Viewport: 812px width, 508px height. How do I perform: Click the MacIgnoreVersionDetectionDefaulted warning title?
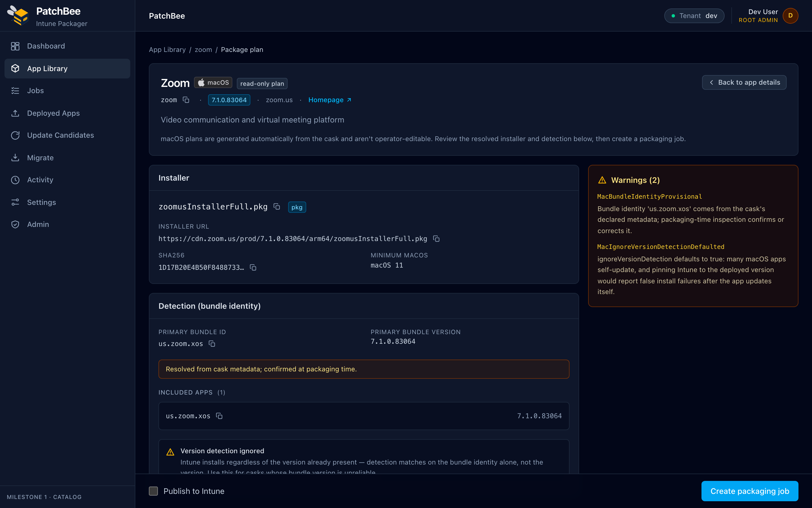pyautogui.click(x=661, y=247)
